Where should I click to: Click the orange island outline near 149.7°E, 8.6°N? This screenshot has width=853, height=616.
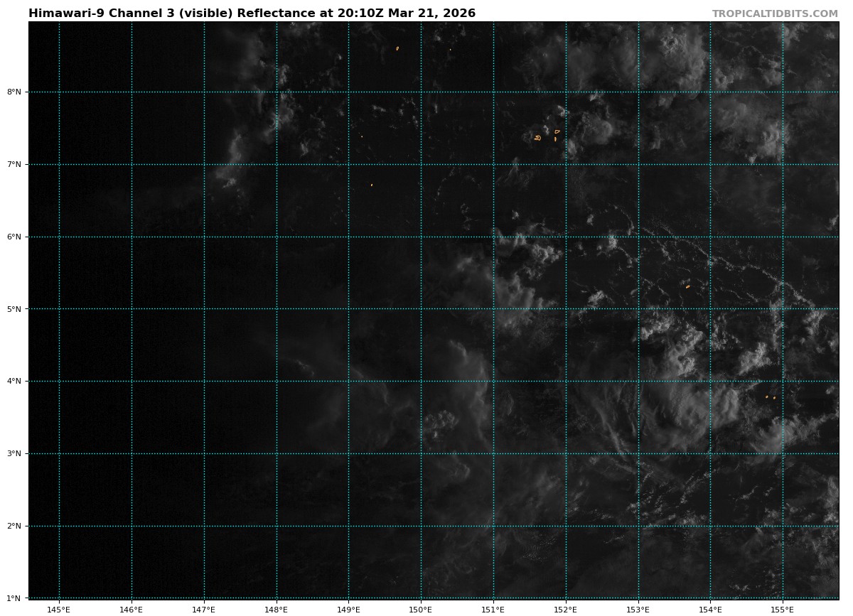point(397,48)
